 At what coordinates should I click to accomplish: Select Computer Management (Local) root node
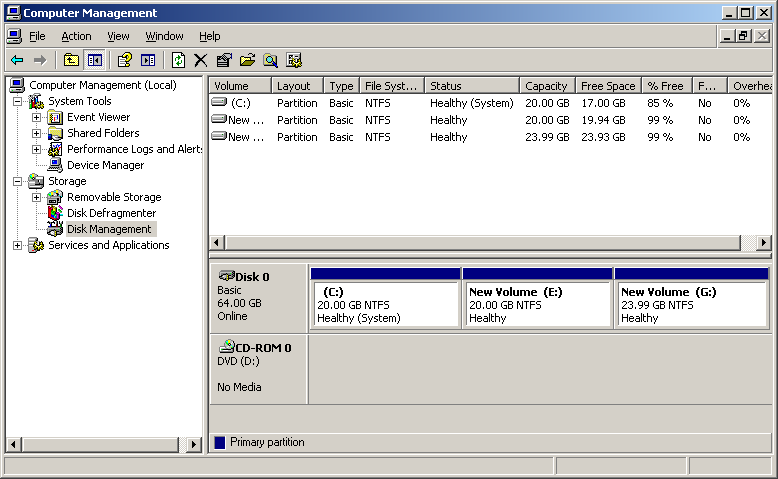(103, 85)
